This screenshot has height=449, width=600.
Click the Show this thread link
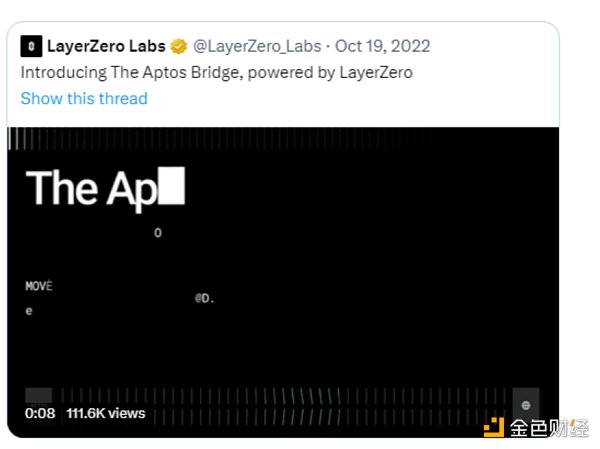point(84,98)
